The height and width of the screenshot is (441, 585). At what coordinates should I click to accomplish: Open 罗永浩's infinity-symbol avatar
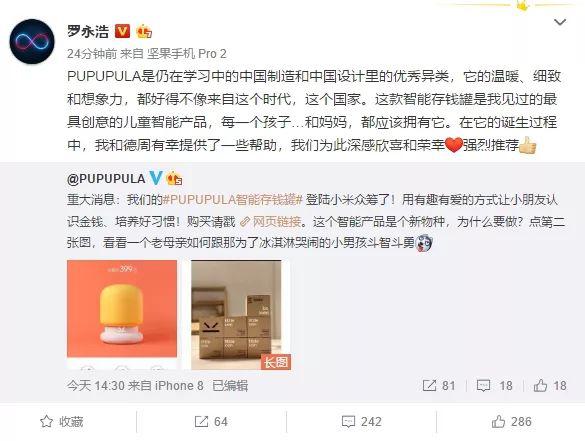32,41
